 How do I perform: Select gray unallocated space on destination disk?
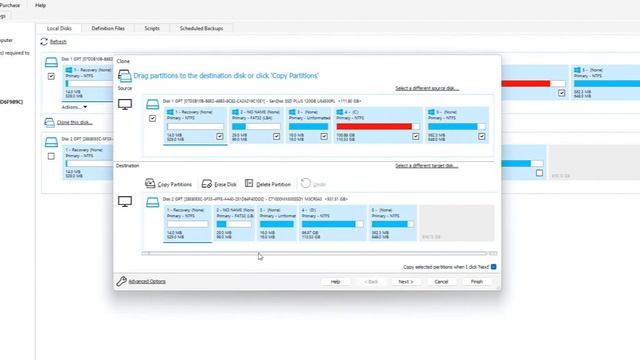point(457,223)
